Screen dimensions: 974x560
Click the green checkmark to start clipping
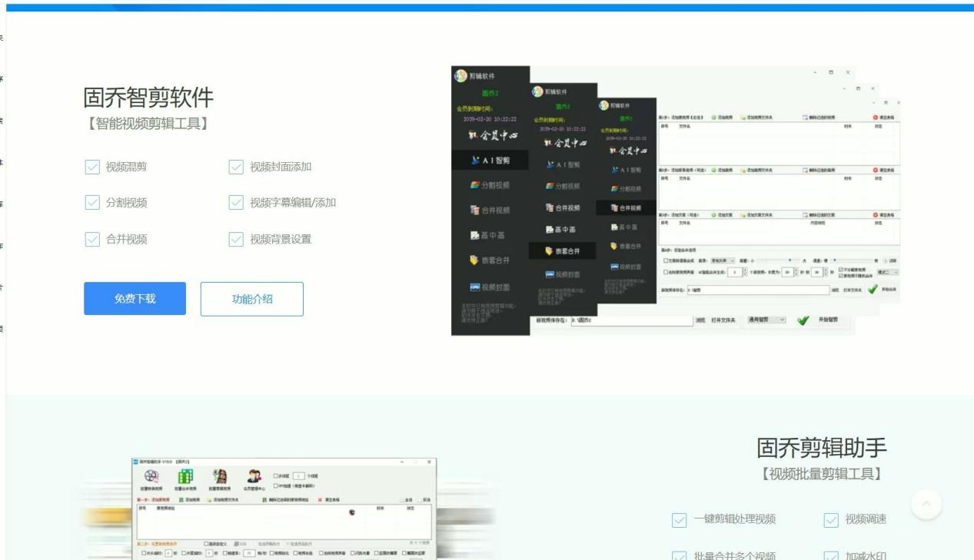804,320
